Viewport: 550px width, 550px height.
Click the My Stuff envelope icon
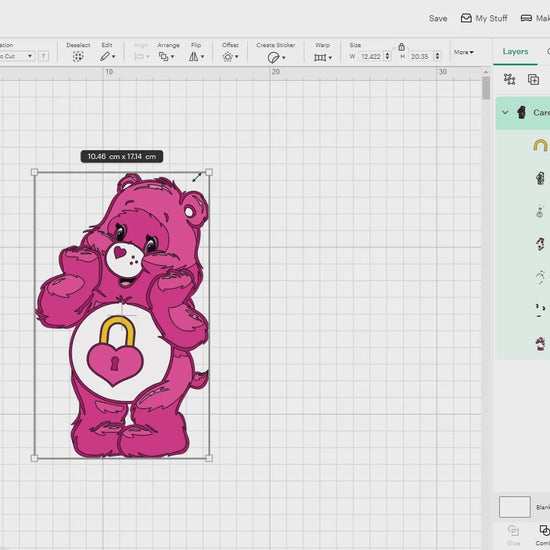tap(466, 18)
